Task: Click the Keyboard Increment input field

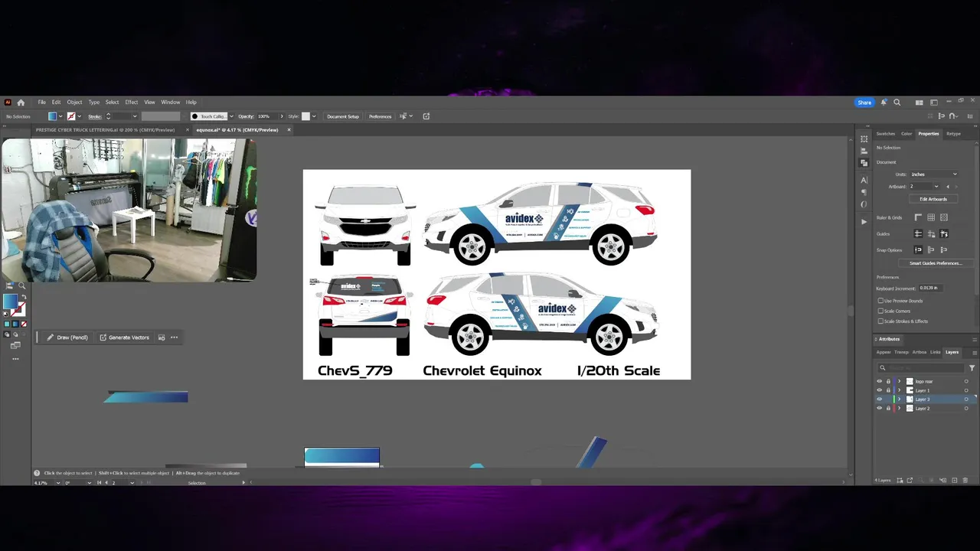Action: tap(931, 288)
